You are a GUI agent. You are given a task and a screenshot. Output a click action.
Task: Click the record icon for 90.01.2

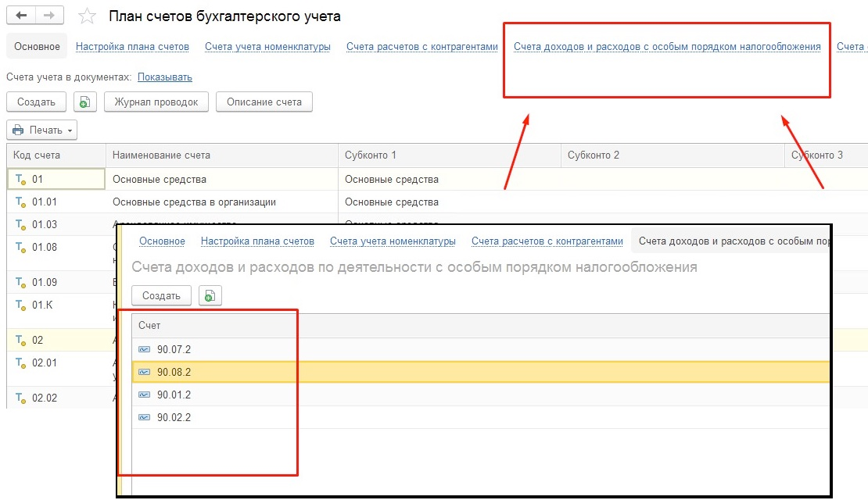point(145,395)
